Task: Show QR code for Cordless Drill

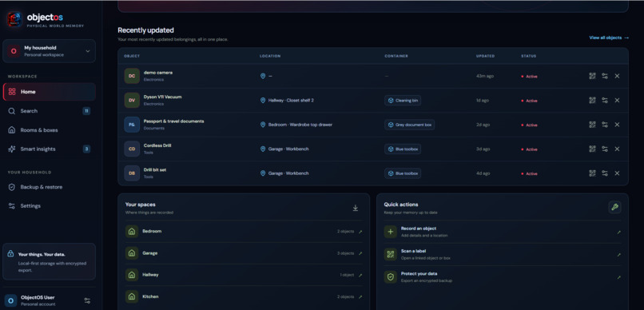Action: (592, 149)
